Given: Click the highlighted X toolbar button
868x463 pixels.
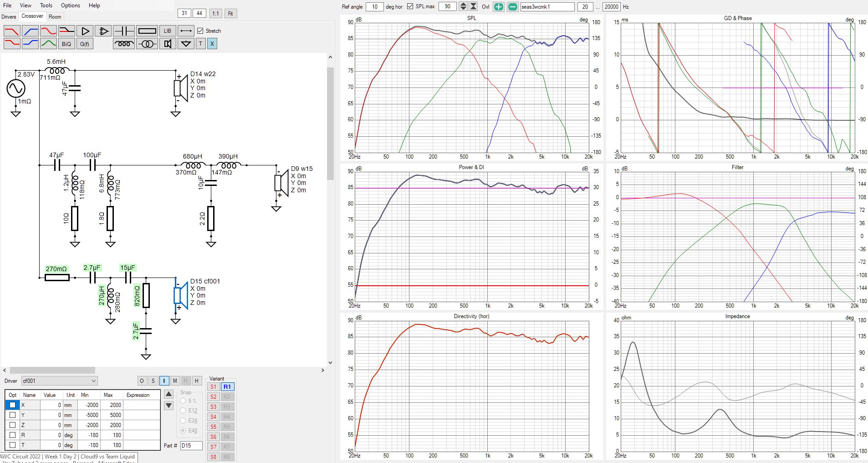Looking at the screenshot, I should [212, 44].
